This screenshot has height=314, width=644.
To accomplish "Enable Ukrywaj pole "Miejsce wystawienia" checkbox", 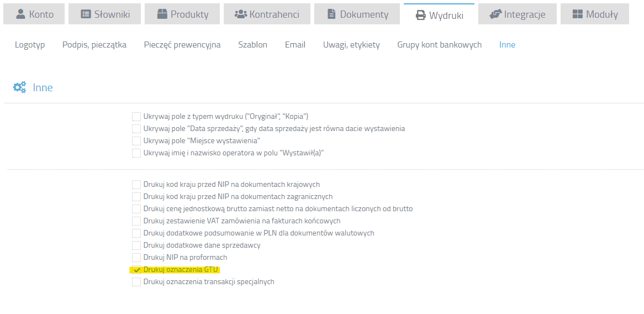I will click(x=136, y=141).
